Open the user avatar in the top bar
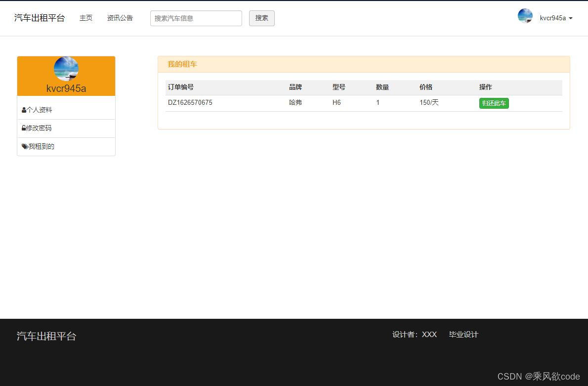The height and width of the screenshot is (386, 588). pyautogui.click(x=525, y=16)
